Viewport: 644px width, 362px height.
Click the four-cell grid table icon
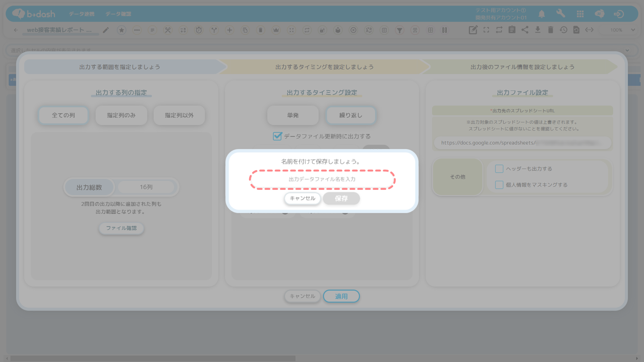[x=431, y=30]
